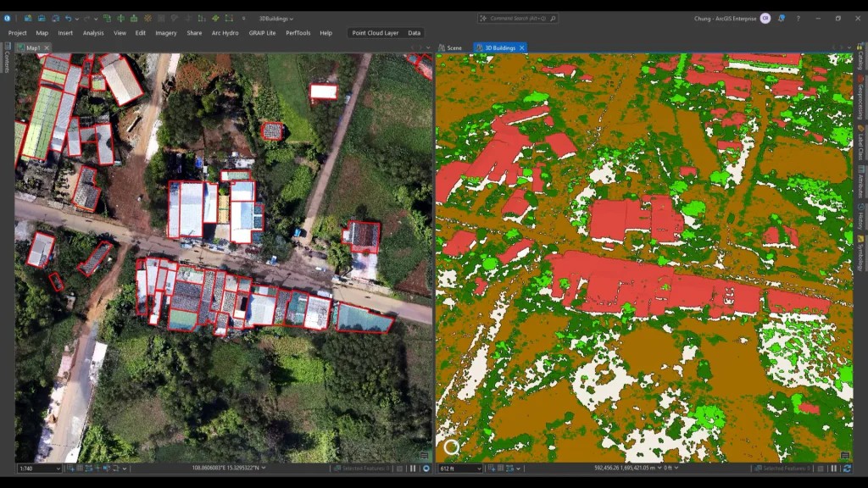
Task: Click Selected Features count in scene status bar
Action: tap(782, 469)
